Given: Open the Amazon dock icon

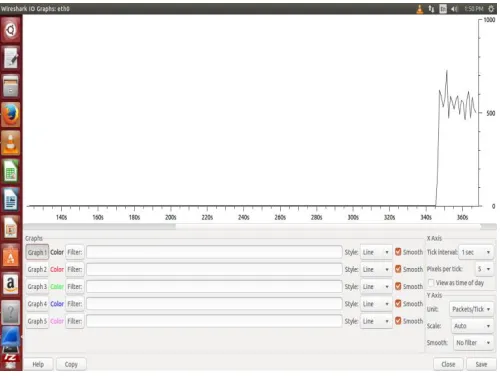Looking at the screenshot, I should coord(11,285).
